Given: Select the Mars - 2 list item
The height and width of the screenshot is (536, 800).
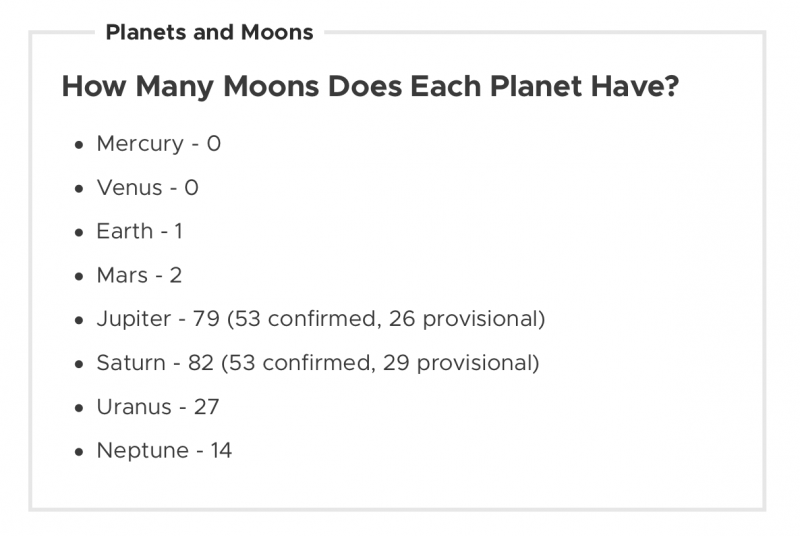Looking at the screenshot, I should [139, 275].
